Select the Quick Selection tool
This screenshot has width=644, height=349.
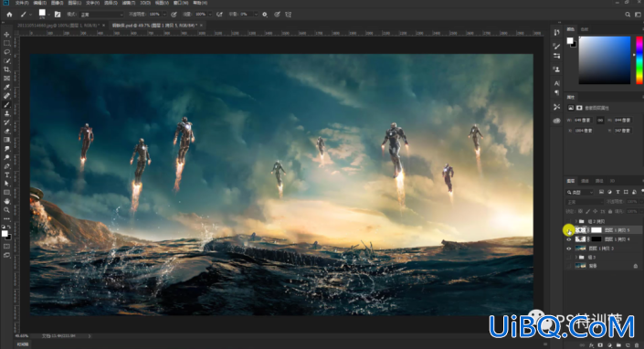(x=7, y=61)
